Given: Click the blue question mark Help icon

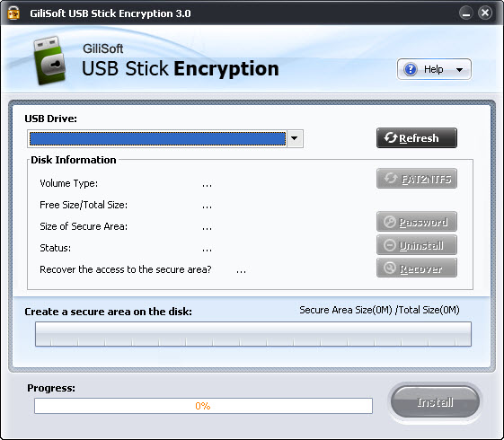Looking at the screenshot, I should tap(411, 69).
